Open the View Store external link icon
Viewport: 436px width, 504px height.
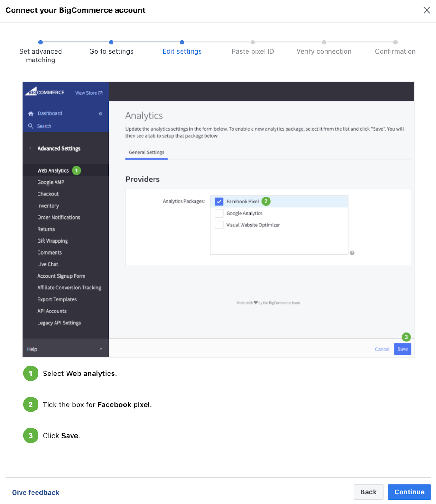tap(101, 93)
